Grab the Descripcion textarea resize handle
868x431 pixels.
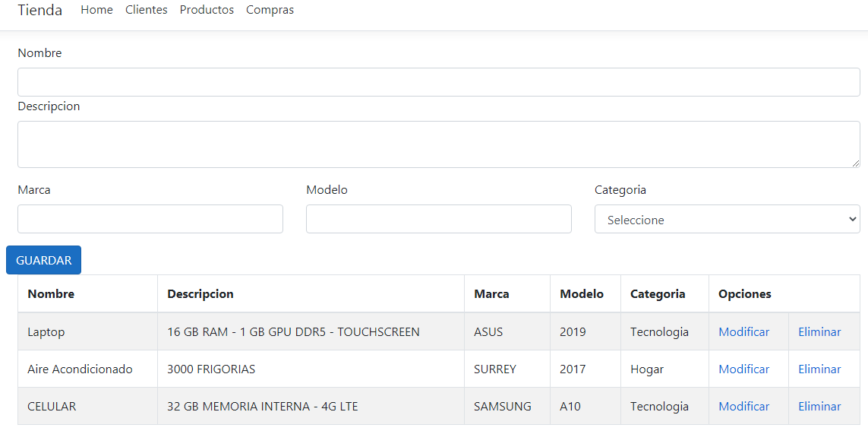(x=856, y=163)
